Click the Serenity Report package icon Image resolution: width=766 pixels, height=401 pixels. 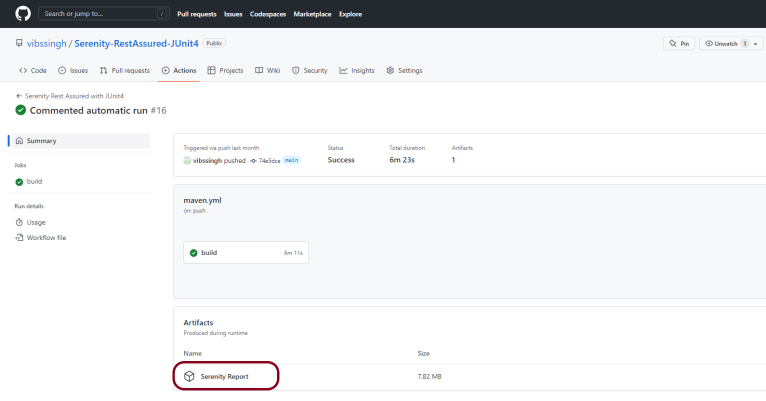pos(188,376)
